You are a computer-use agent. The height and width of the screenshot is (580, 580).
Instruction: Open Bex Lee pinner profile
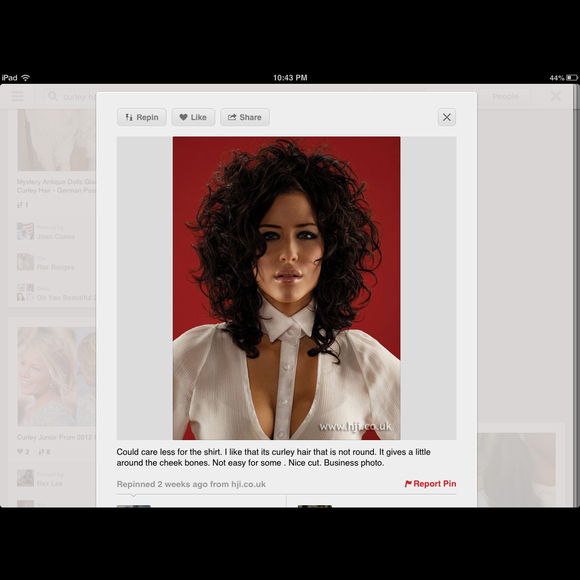50,483
